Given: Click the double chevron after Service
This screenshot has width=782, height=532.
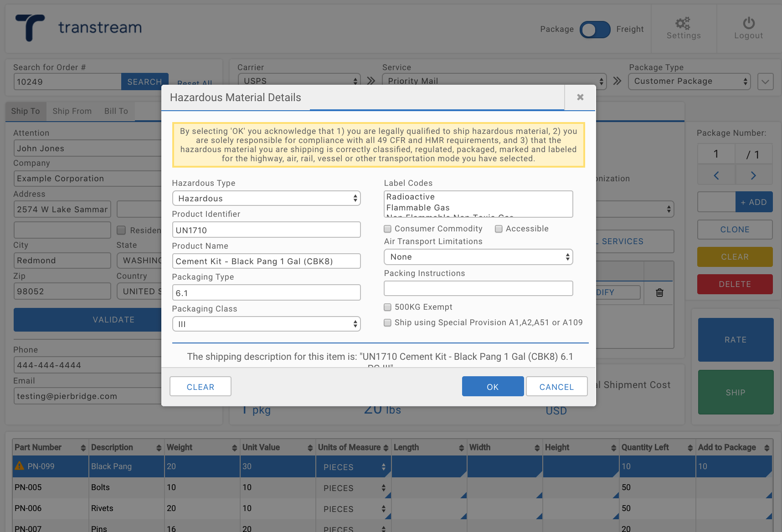Looking at the screenshot, I should 617,81.
